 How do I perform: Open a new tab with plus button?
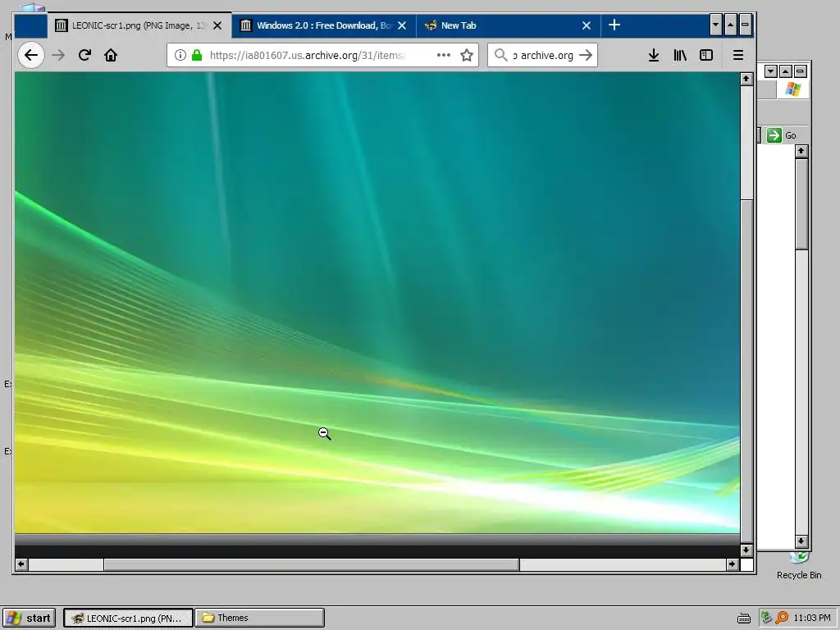click(614, 25)
